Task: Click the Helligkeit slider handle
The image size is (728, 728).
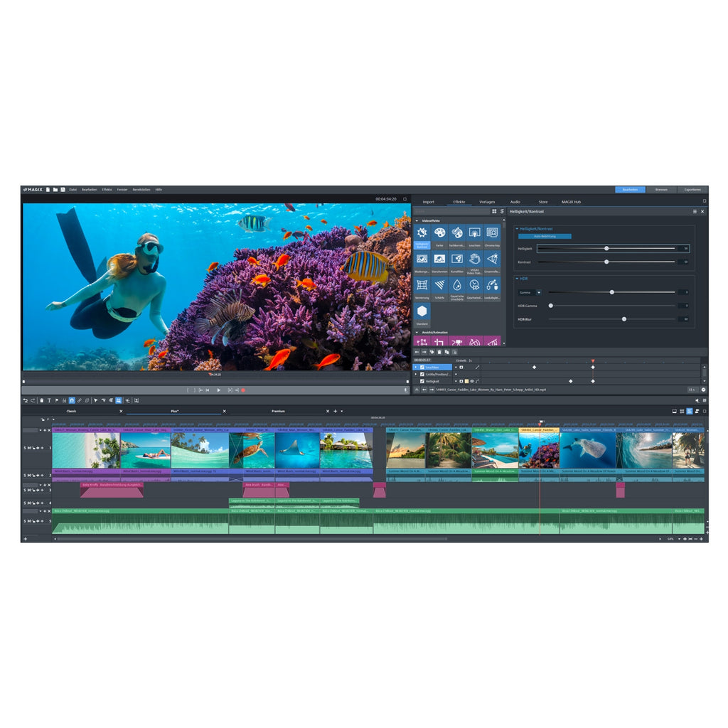Action: 606,248
